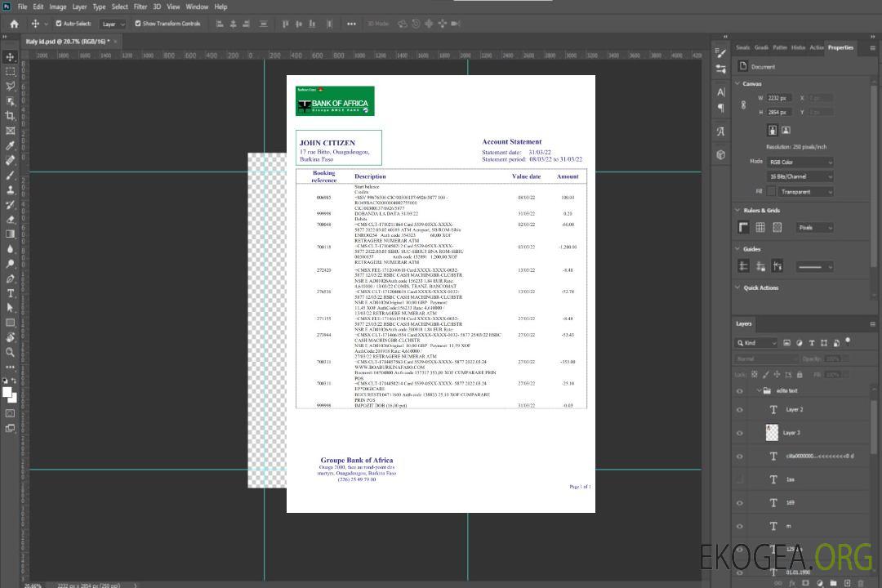Click the Fill color swatch in Canvas
The width and height of the screenshot is (882, 588).
point(770,192)
